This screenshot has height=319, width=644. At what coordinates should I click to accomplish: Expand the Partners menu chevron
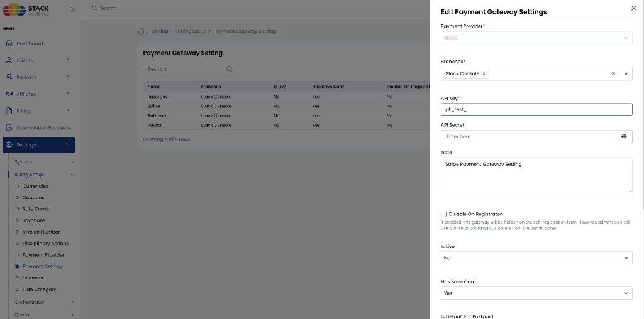(67, 77)
